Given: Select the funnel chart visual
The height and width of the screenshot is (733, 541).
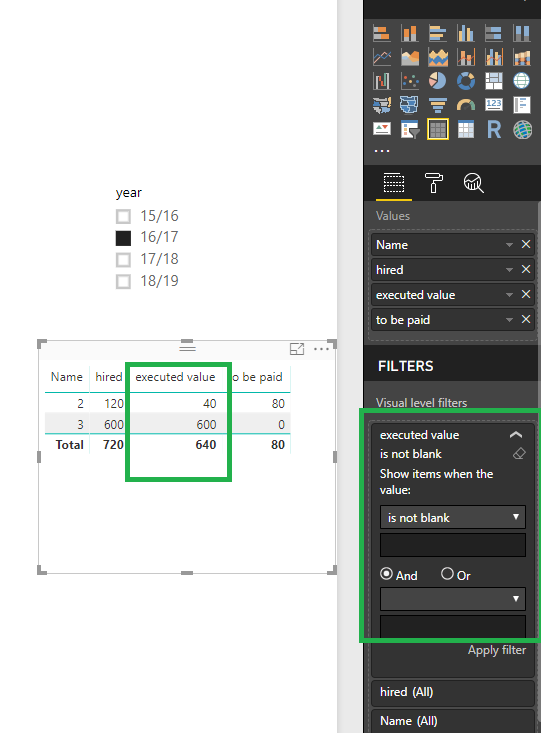Looking at the screenshot, I should [438, 105].
